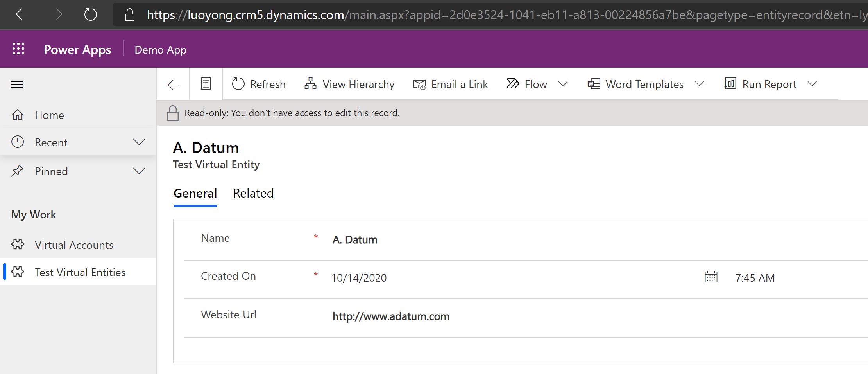Click the Name field label
The height and width of the screenshot is (374, 868).
[x=215, y=238]
